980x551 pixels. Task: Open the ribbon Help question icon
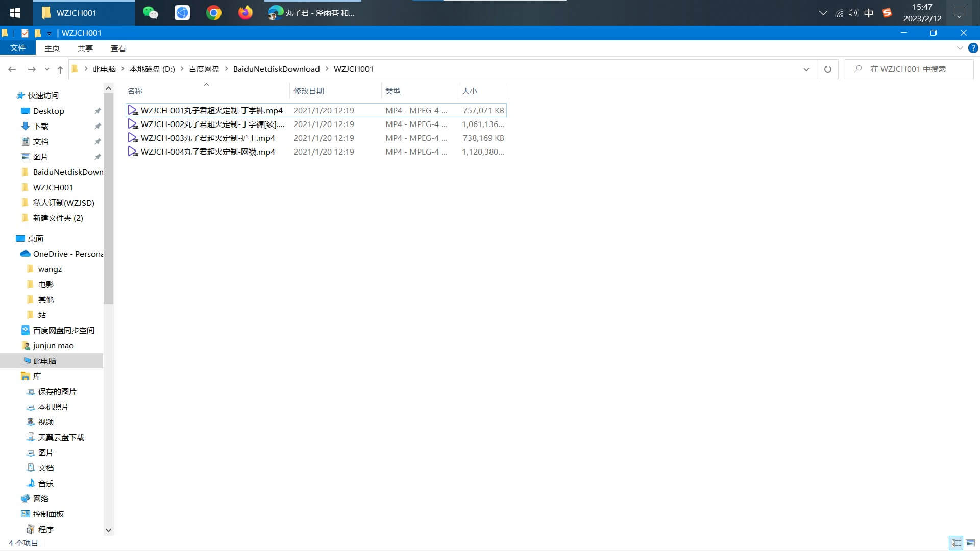click(x=973, y=48)
